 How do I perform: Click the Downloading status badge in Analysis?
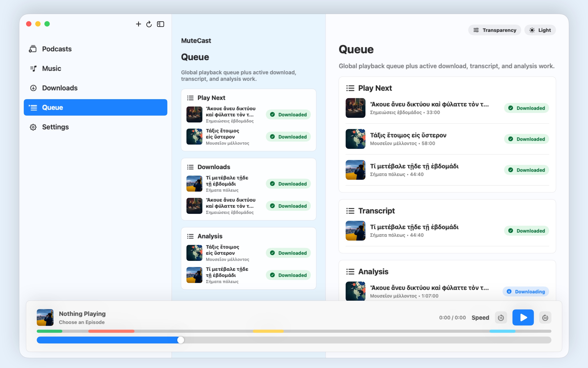[x=526, y=291]
